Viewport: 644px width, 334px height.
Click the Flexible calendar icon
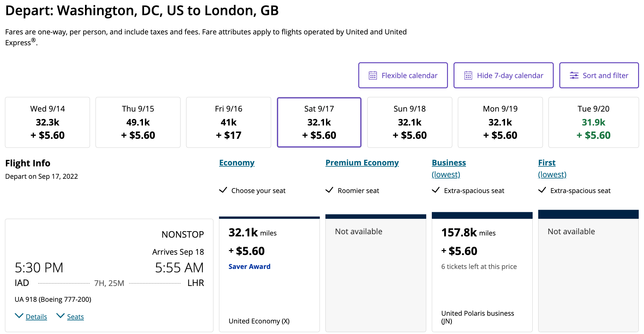(373, 76)
